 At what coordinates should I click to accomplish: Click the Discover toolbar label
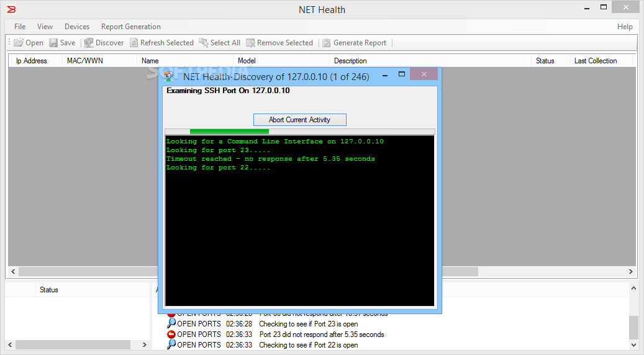(x=110, y=43)
